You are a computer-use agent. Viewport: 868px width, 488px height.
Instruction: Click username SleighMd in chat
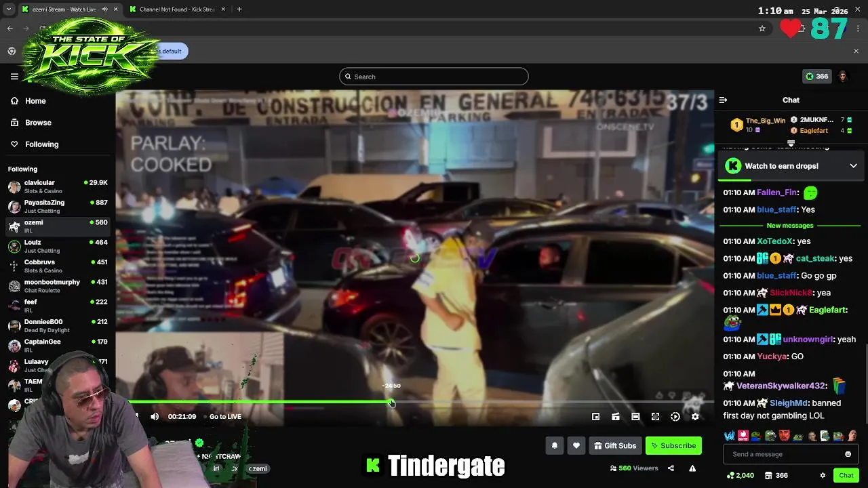click(788, 403)
